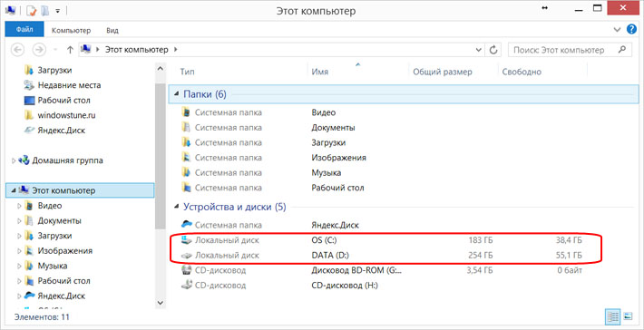The width and height of the screenshot is (644, 330).
Task: Open the Help question mark icon
Action: pos(631,30)
